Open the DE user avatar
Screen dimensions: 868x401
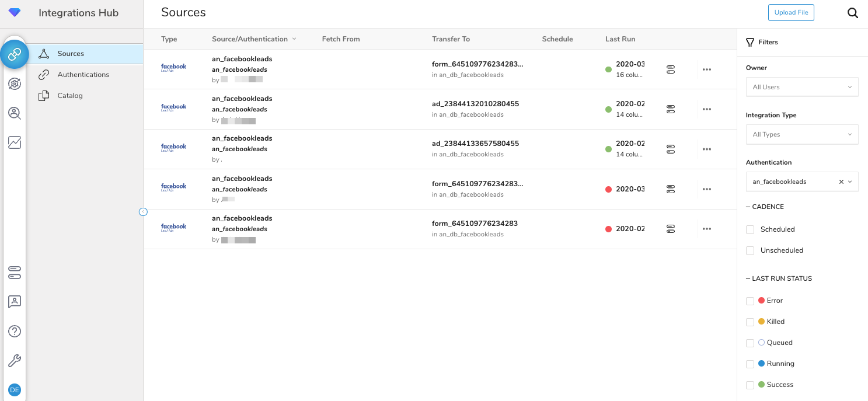click(x=15, y=390)
